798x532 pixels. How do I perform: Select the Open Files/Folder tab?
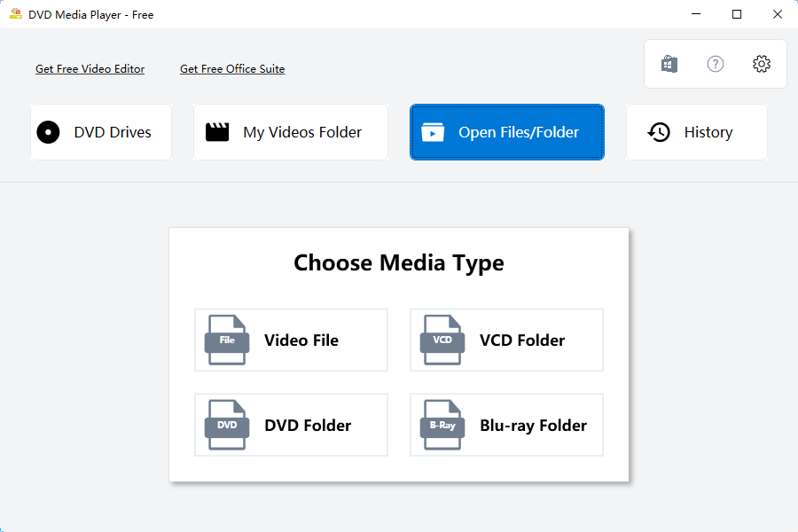(x=507, y=132)
